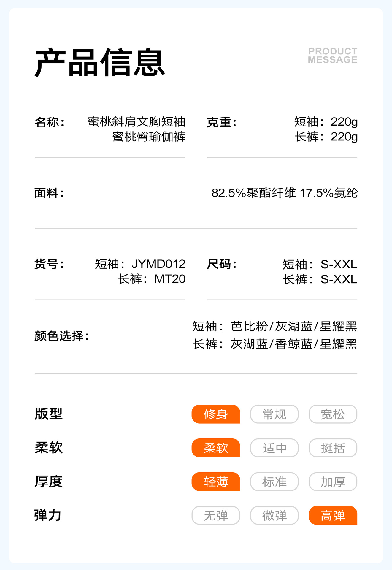Select the 修身 fit option
Image resolution: width=392 pixels, height=570 pixels.
coord(216,414)
